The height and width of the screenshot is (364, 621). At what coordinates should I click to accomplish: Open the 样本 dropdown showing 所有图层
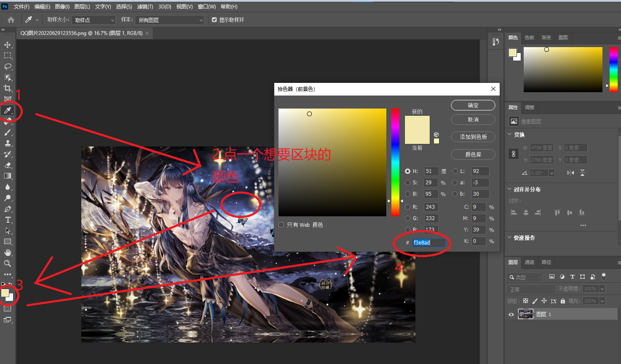(x=170, y=20)
